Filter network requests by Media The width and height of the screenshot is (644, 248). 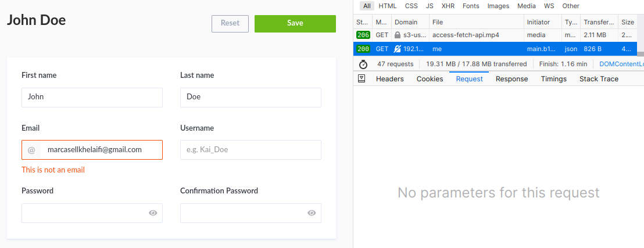(527, 6)
